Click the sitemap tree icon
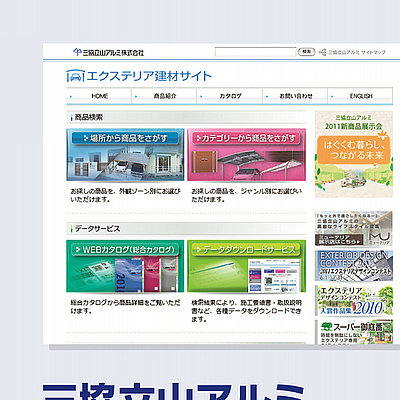Screen dimensions: 400x400 click(322, 52)
